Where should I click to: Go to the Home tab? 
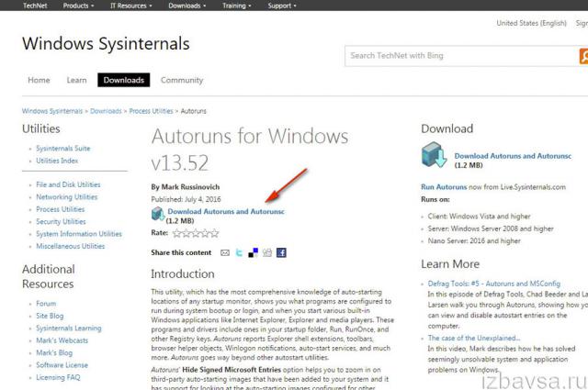39,80
